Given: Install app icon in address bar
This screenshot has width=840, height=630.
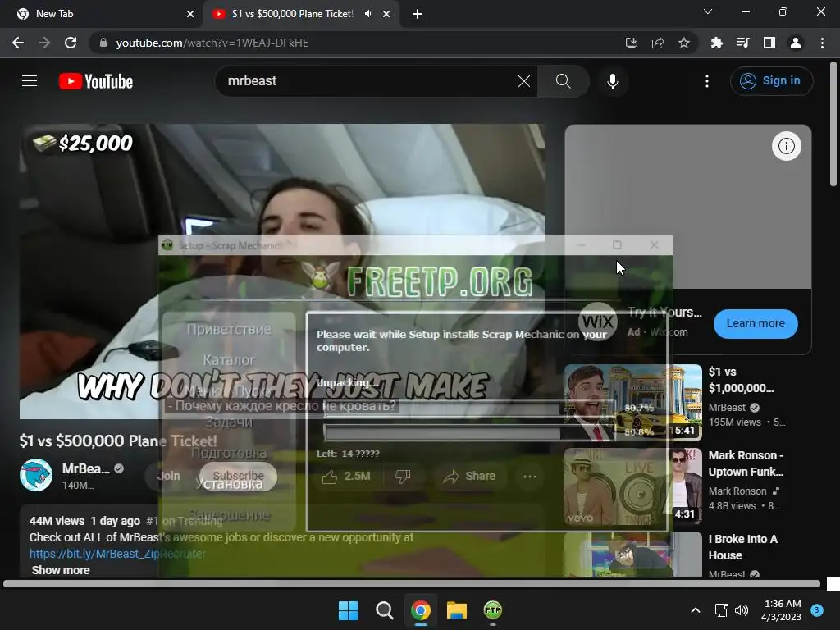Looking at the screenshot, I should (x=632, y=43).
